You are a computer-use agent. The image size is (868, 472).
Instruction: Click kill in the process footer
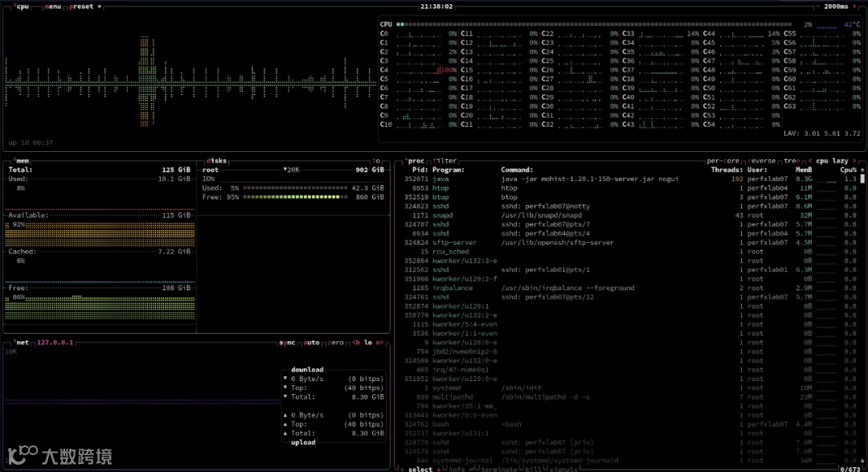click(x=534, y=469)
